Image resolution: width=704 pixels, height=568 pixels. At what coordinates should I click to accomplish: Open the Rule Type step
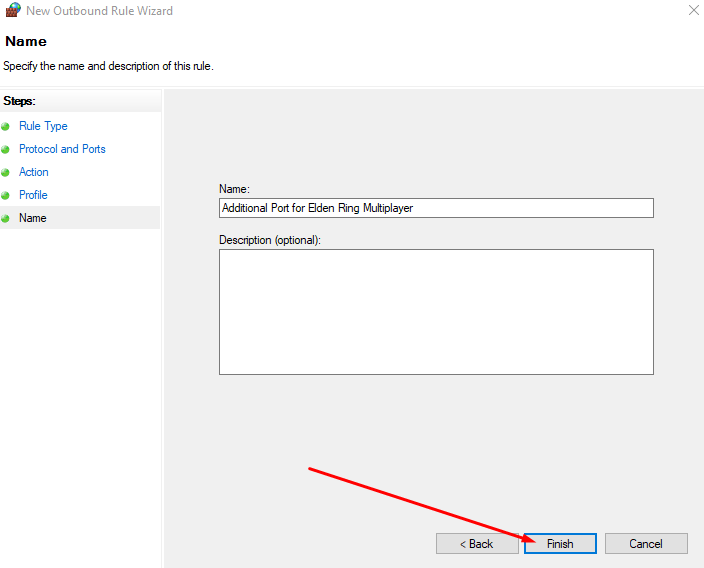point(43,126)
